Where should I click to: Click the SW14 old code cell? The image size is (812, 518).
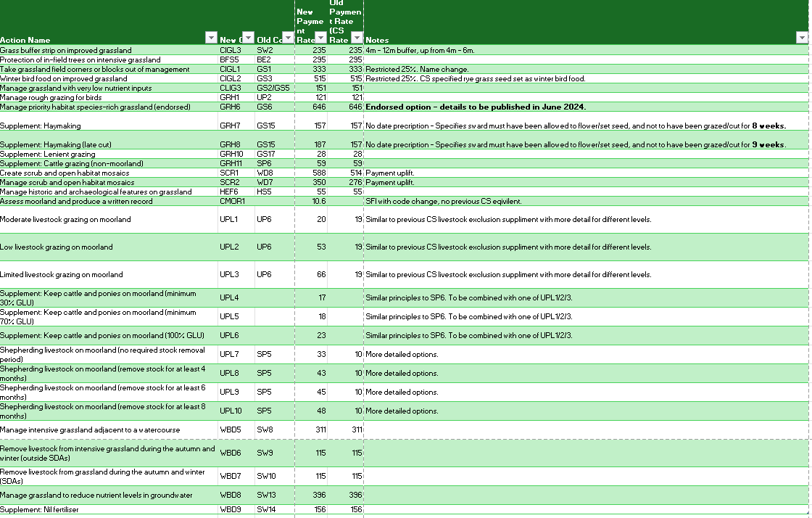click(x=275, y=510)
